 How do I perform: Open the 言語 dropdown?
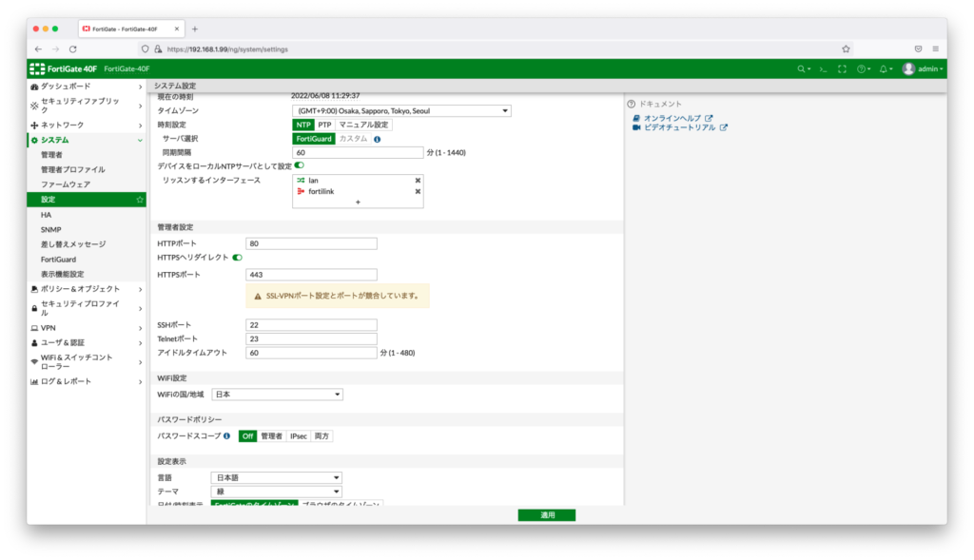pos(277,478)
